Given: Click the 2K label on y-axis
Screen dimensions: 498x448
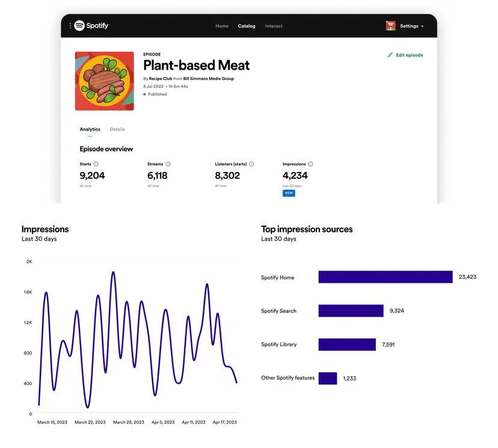Looking at the screenshot, I should tap(29, 262).
